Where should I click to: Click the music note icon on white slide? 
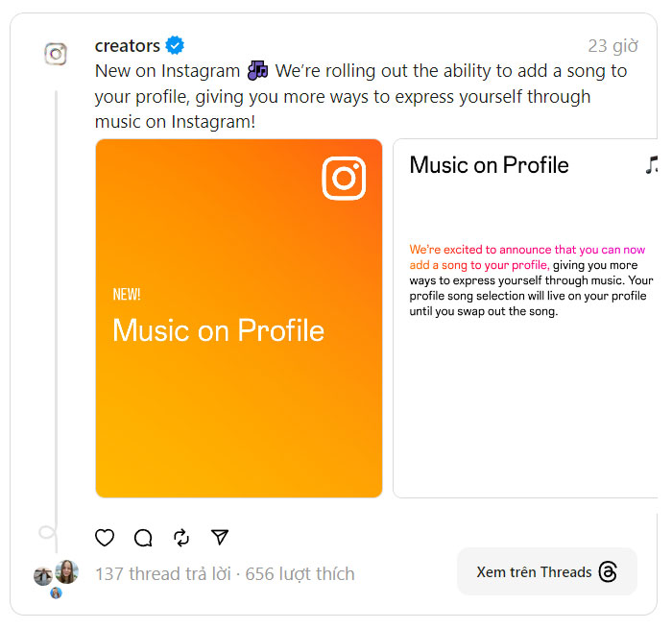[x=653, y=164]
